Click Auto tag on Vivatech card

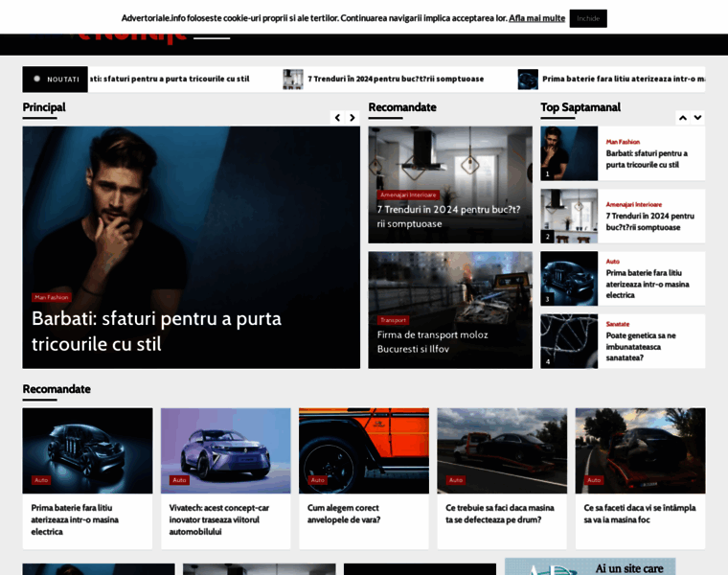179,480
